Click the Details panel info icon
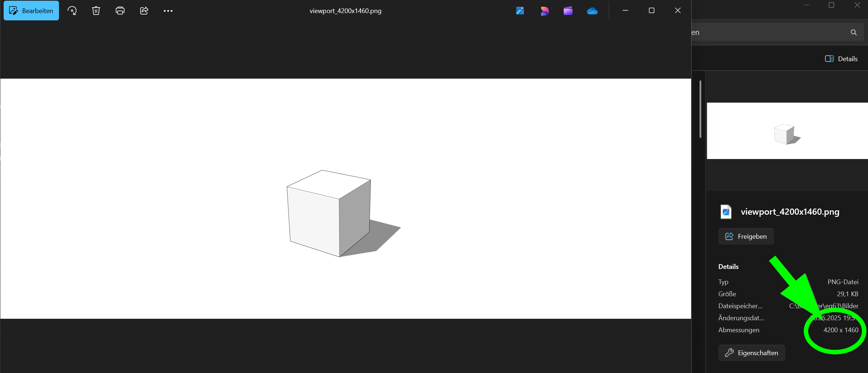868x373 pixels. [x=829, y=58]
